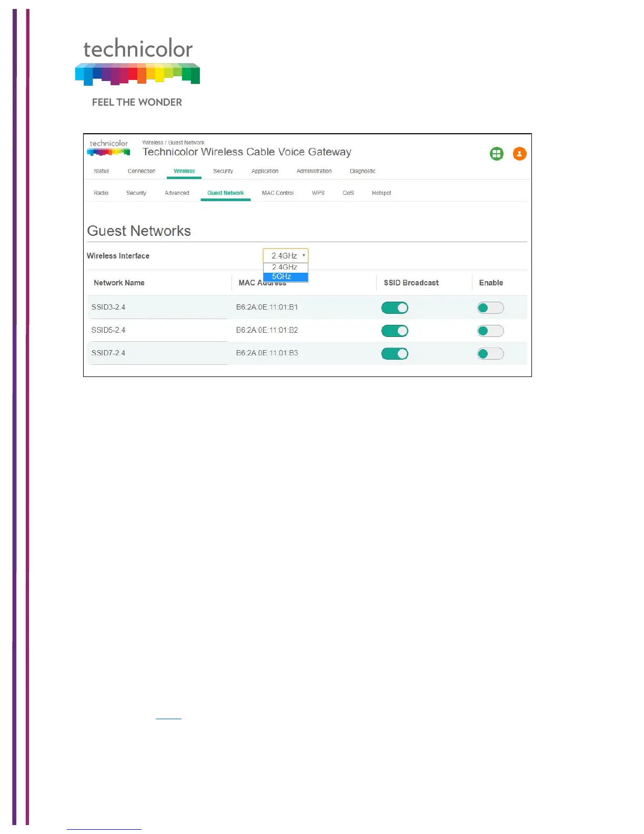Click the Guest Networks page heading
This screenshot has width=644, height=834.
[x=139, y=231]
